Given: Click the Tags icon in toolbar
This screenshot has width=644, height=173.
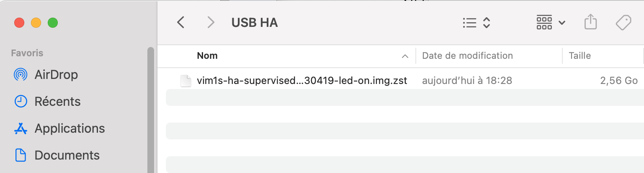Looking at the screenshot, I should (x=623, y=22).
